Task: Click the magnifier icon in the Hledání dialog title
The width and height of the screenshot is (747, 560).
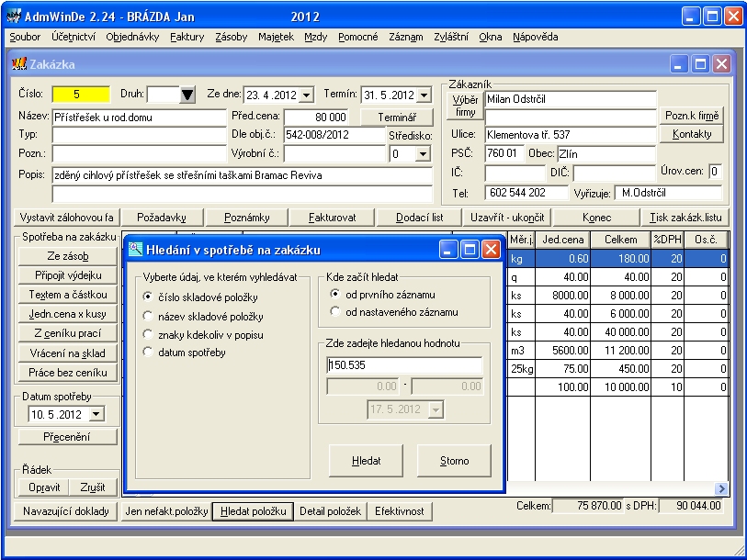Action: pyautogui.click(x=135, y=249)
